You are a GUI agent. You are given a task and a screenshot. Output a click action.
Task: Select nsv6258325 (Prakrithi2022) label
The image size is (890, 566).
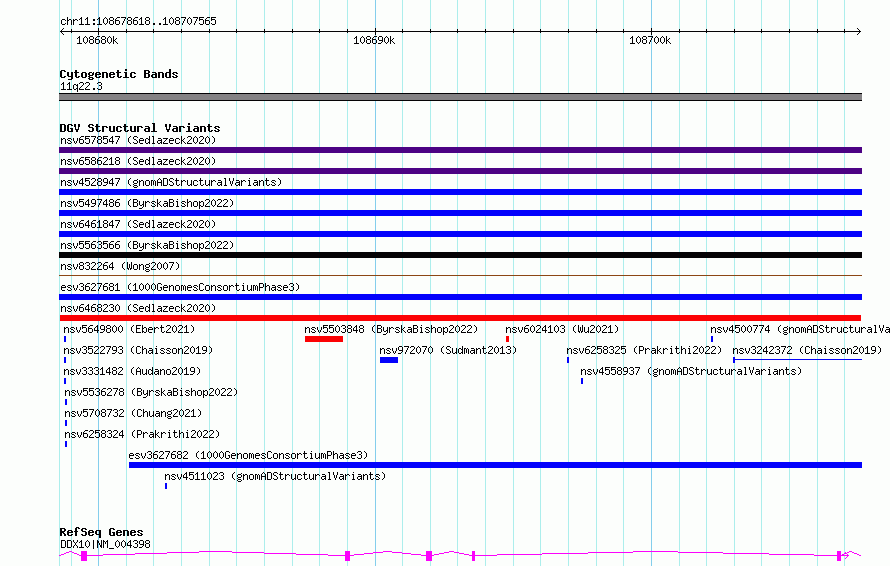(644, 350)
